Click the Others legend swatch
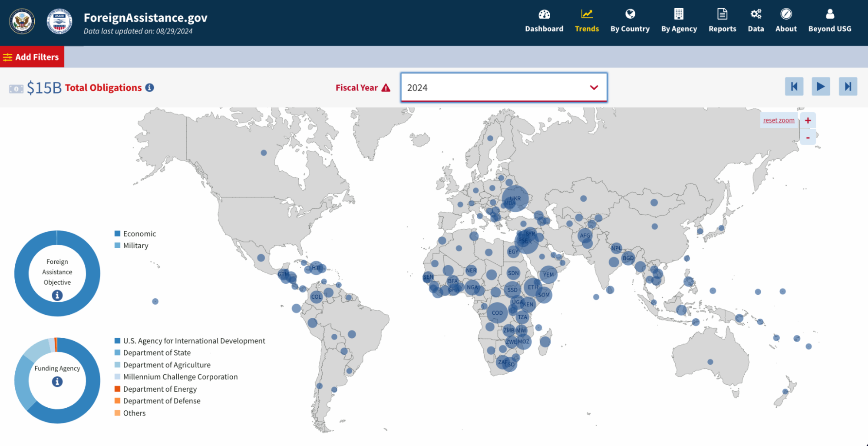The width and height of the screenshot is (868, 446). tap(117, 413)
